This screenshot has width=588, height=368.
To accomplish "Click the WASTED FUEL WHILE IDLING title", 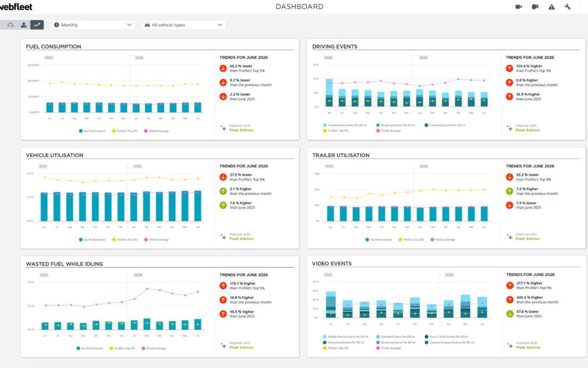I will point(64,264).
